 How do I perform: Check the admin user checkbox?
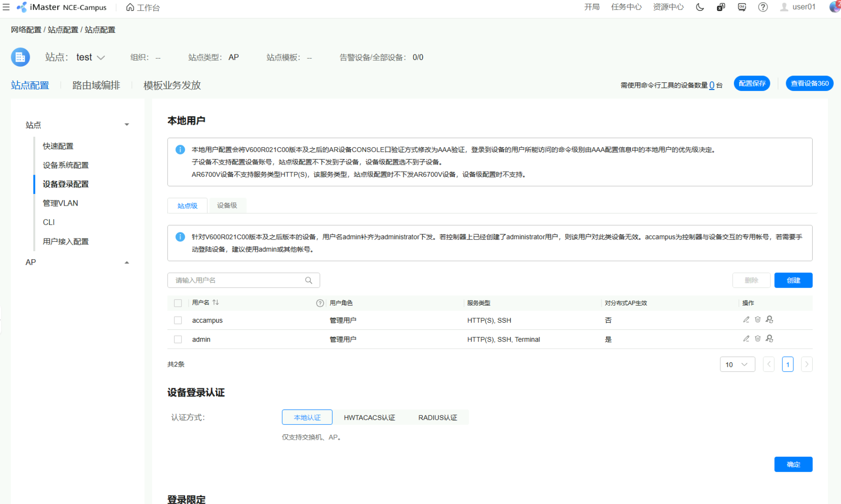178,339
